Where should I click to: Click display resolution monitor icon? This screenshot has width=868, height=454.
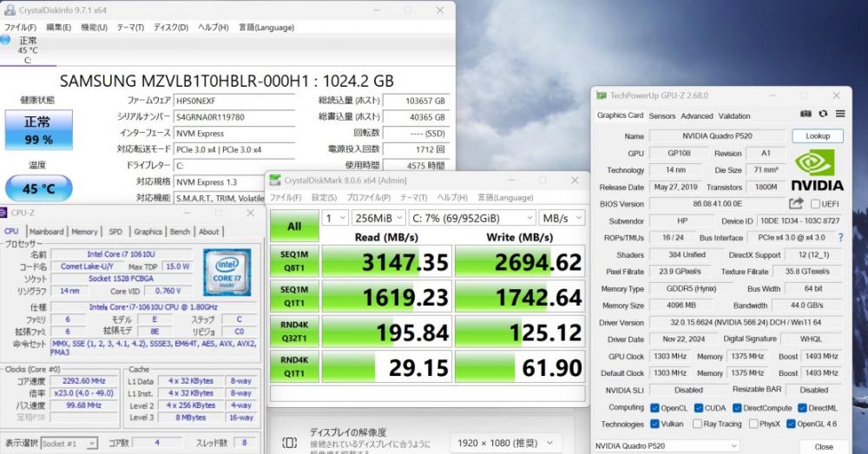(290, 443)
